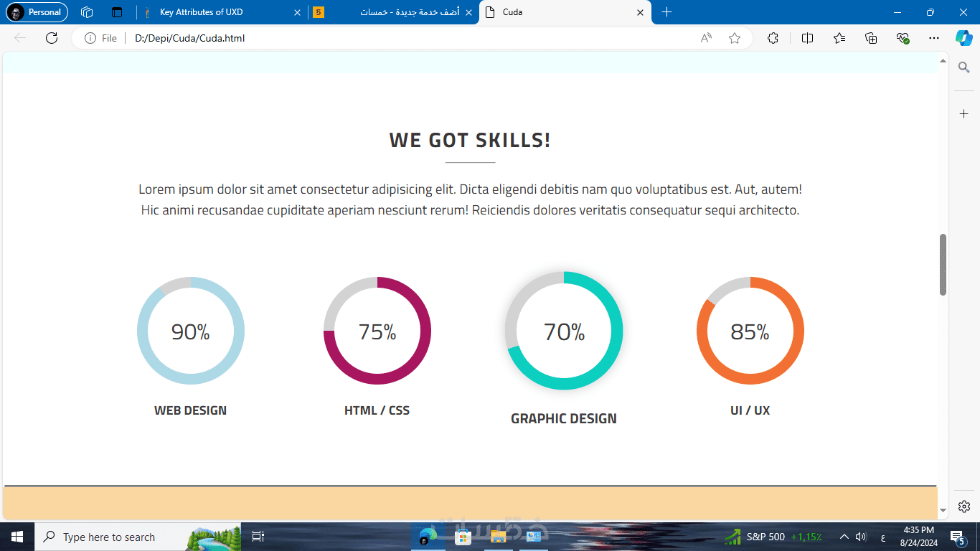Click the WE GOT SKILLS! heading
This screenshot has height=551, width=980.
point(470,140)
